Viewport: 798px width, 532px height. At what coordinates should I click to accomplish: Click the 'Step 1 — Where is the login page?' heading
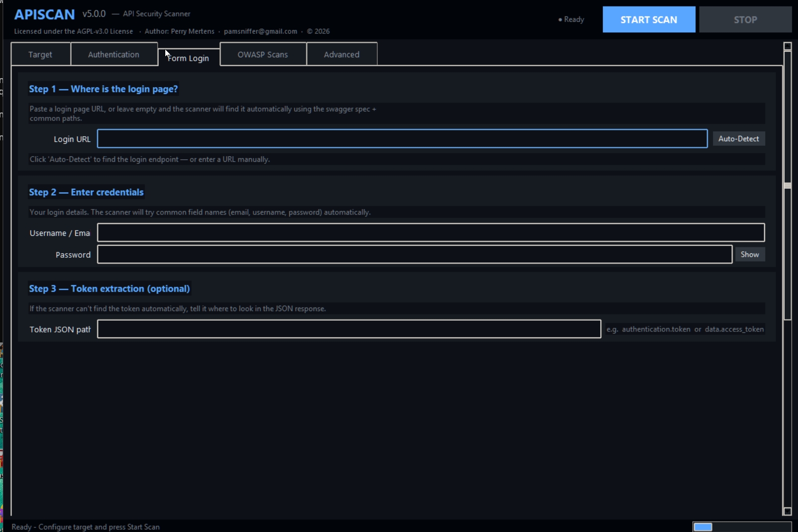(x=103, y=89)
